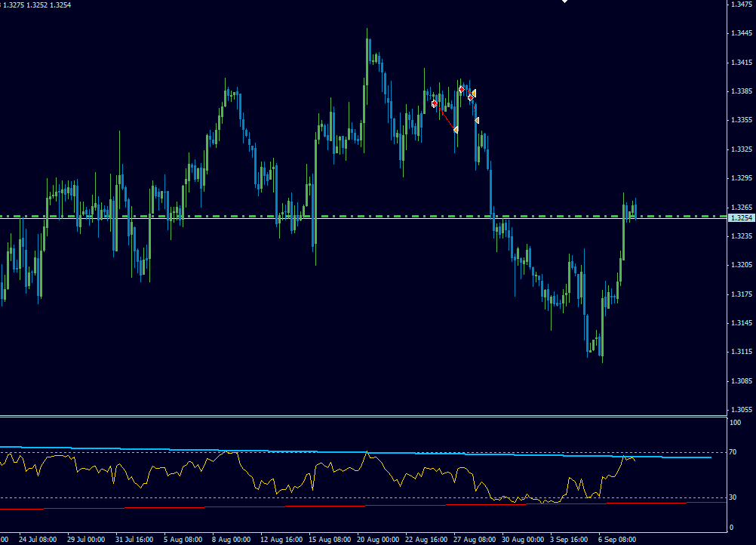Screen dimensions: 756x545
Task: Select the highest gold trade close arrow
Action: click(x=474, y=93)
